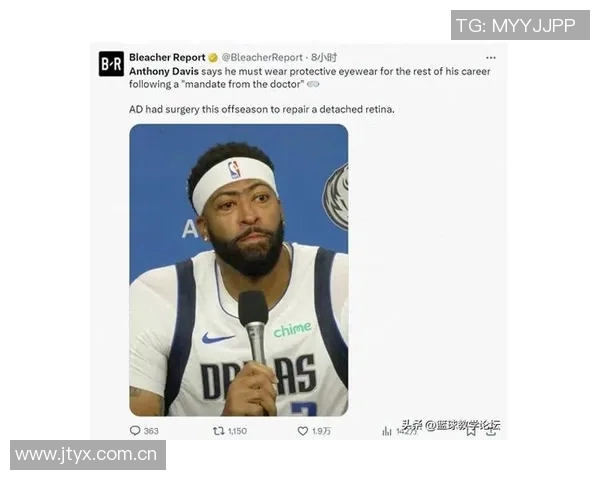Click the B/R profile avatar
Screen dimensions: 600x480
click(x=111, y=64)
